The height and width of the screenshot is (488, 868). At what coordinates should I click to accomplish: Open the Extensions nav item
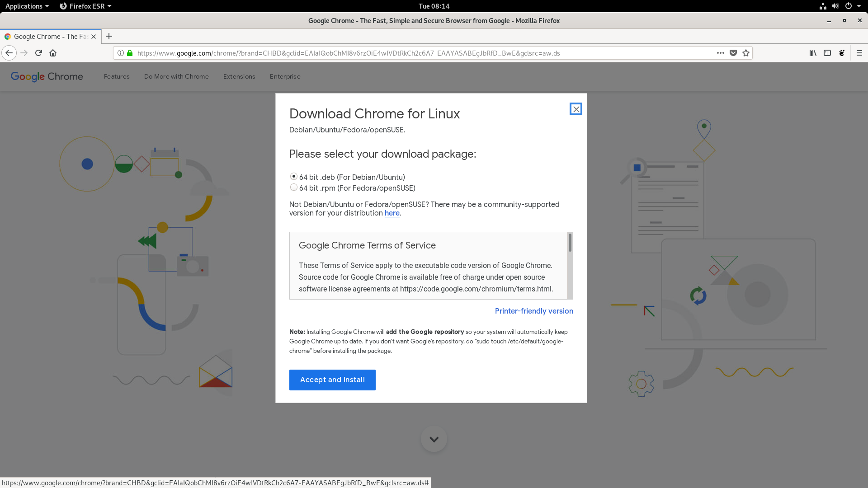[x=239, y=76]
